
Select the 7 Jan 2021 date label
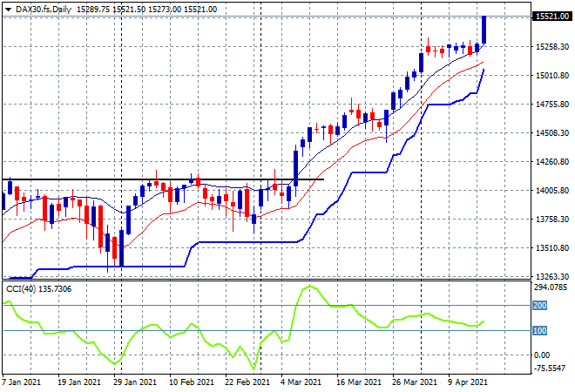tap(24, 382)
